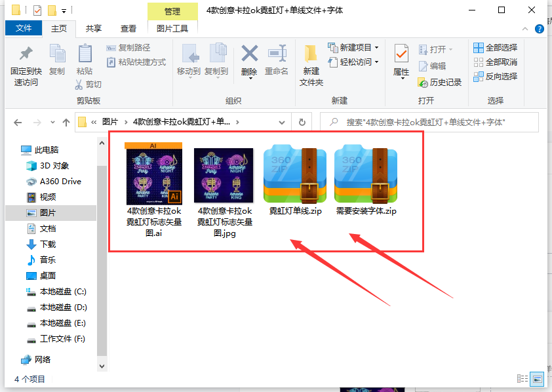
Task: Click Paste shortcut (粘贴快捷方式)
Action: 136,62
